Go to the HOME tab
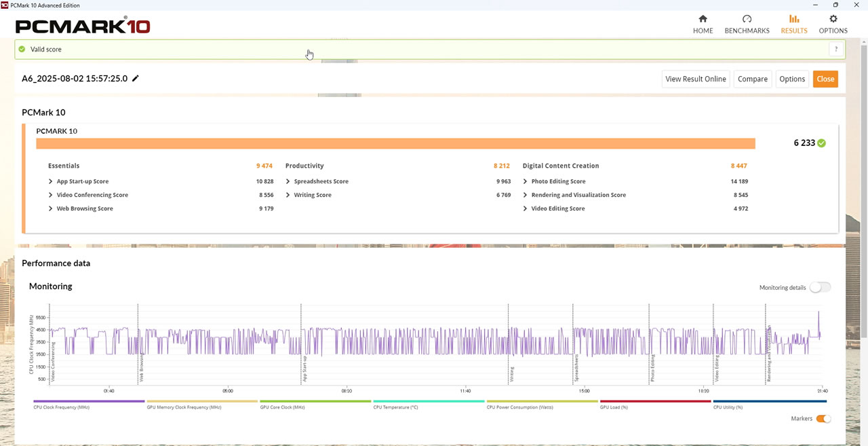The width and height of the screenshot is (868, 446). (x=703, y=24)
